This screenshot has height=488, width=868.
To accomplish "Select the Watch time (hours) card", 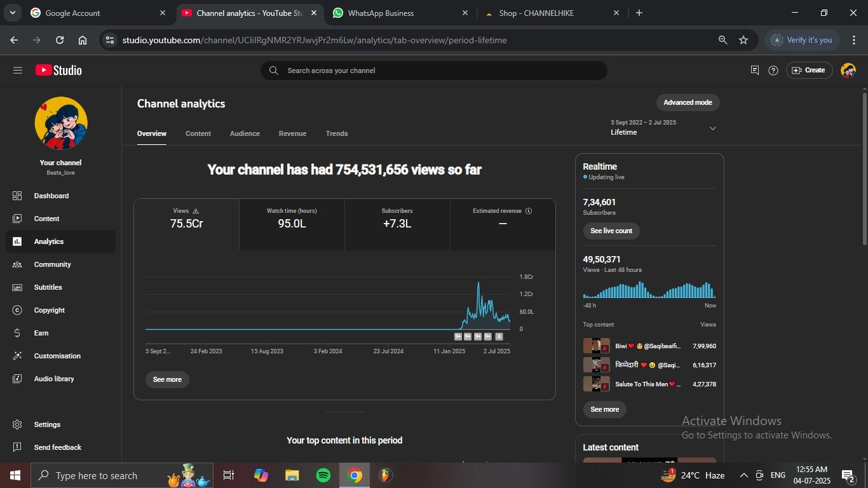I will [292, 224].
